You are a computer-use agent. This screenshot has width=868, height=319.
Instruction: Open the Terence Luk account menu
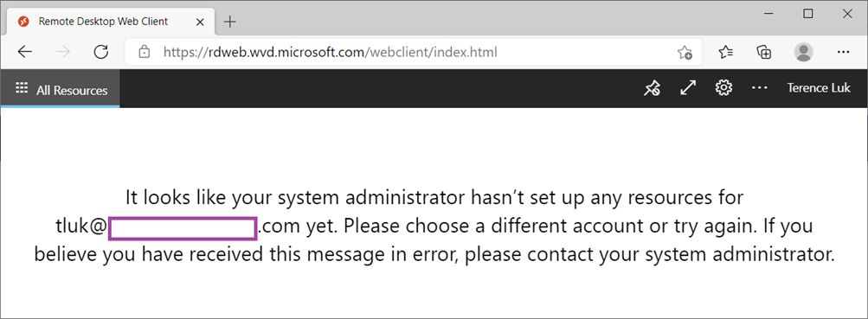point(819,88)
